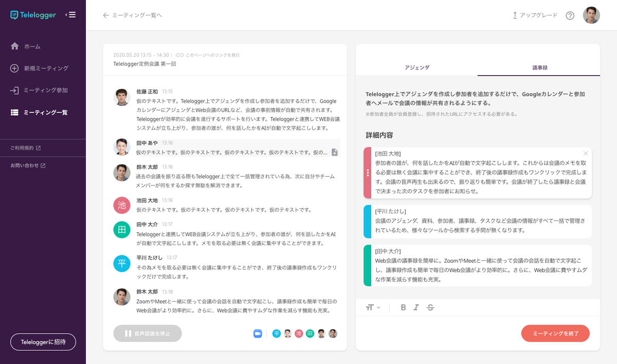Click the name 池田 大地 in the transcript

tap(147, 200)
